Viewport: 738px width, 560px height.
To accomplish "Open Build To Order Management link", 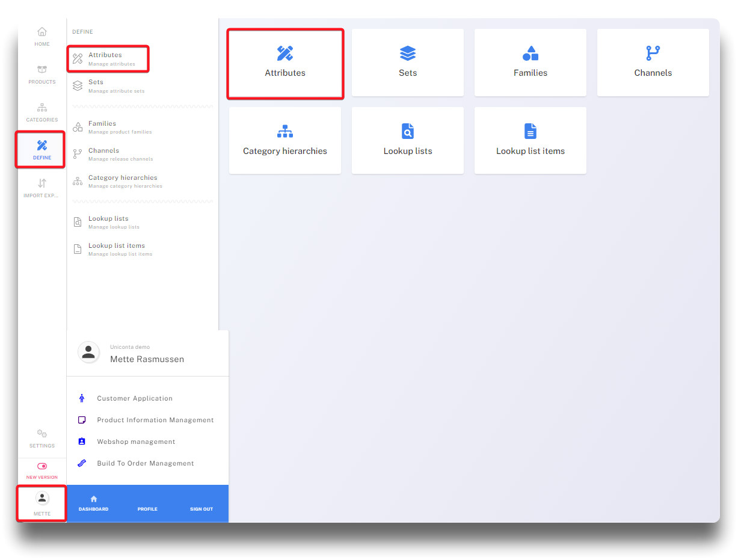I will coord(145,463).
